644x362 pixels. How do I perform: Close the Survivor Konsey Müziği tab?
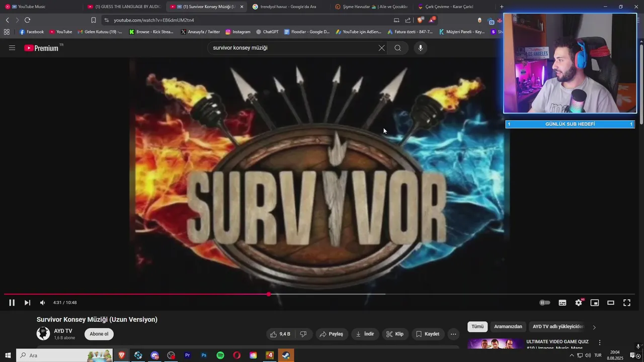pyautogui.click(x=242, y=7)
